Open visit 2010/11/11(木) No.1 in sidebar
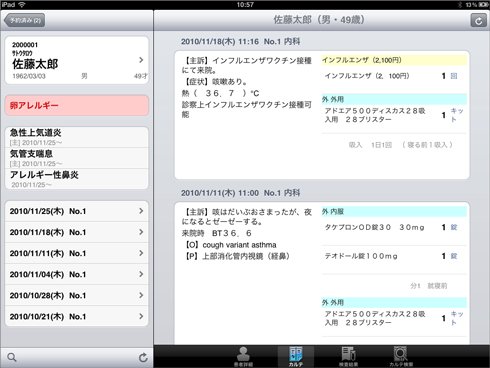This screenshot has width=490, height=368. click(x=77, y=253)
